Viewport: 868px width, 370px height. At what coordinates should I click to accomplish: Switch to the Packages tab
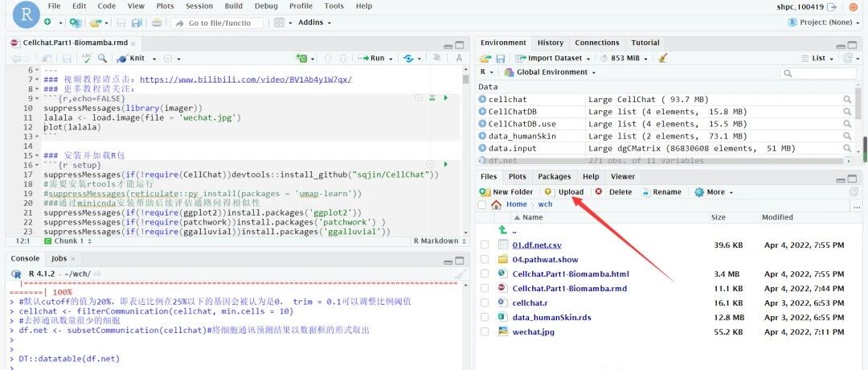pyautogui.click(x=554, y=177)
